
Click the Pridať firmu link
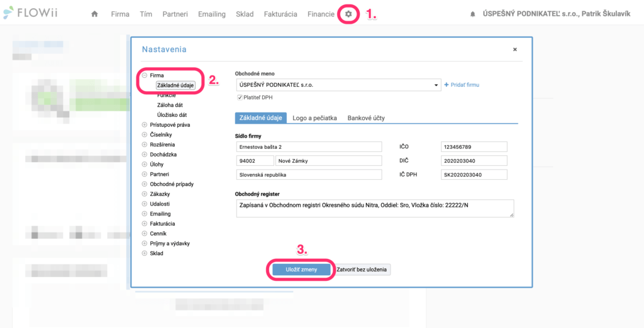(x=462, y=85)
